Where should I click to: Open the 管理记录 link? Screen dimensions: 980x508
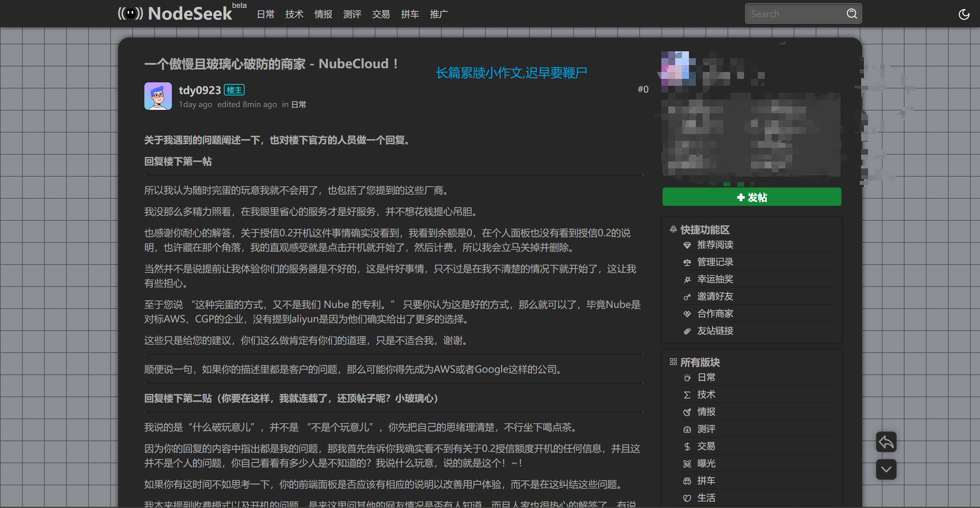[715, 262]
